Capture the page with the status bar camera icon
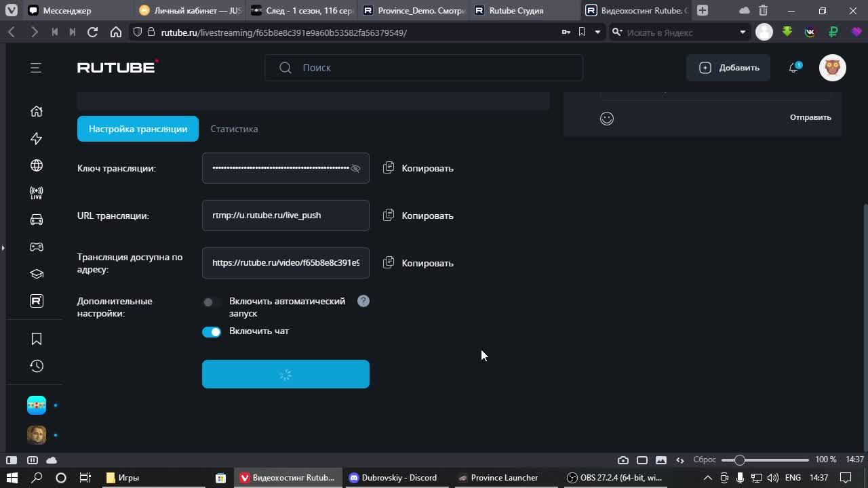Screen dimensions: 868x488 point(623,460)
